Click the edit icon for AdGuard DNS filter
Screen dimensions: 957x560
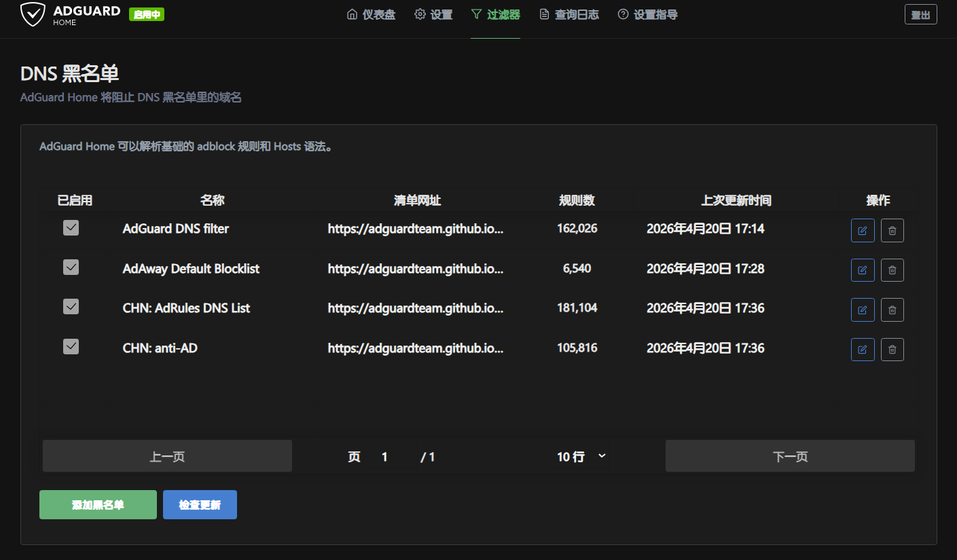pos(862,230)
